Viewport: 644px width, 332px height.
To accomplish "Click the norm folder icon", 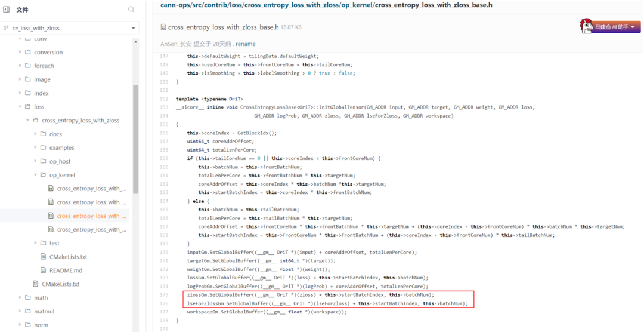I will [x=28, y=325].
